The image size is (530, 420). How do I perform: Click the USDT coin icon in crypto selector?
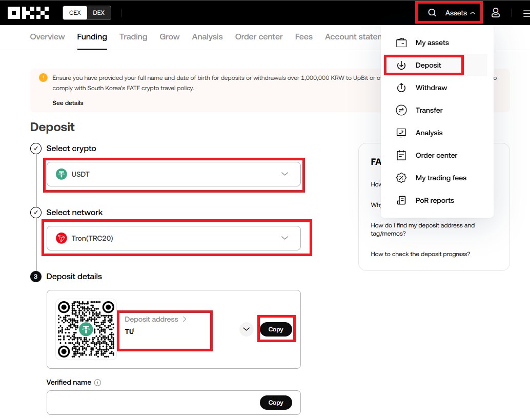click(61, 174)
